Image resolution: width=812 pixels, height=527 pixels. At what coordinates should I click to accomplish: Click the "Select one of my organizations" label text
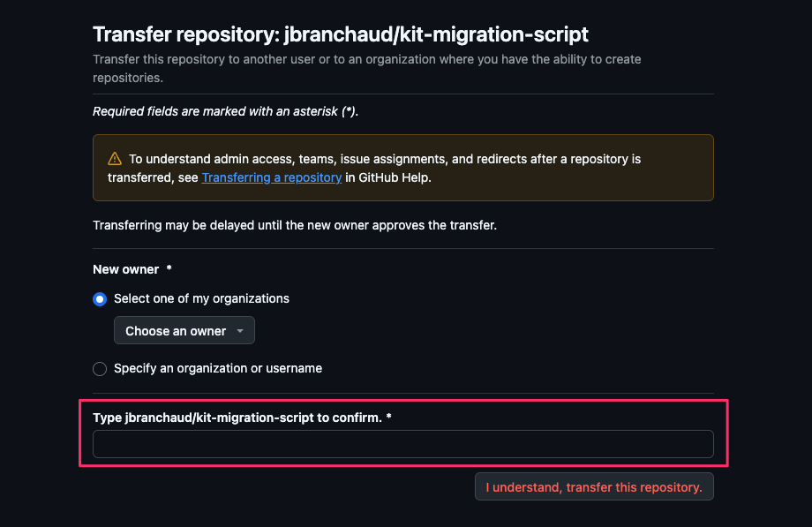pos(201,298)
